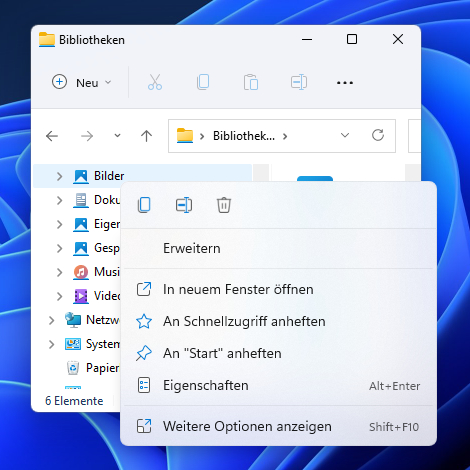Click the Copy icon in Explorer toolbar
Viewport: 470px width, 470px height.
pos(203,82)
